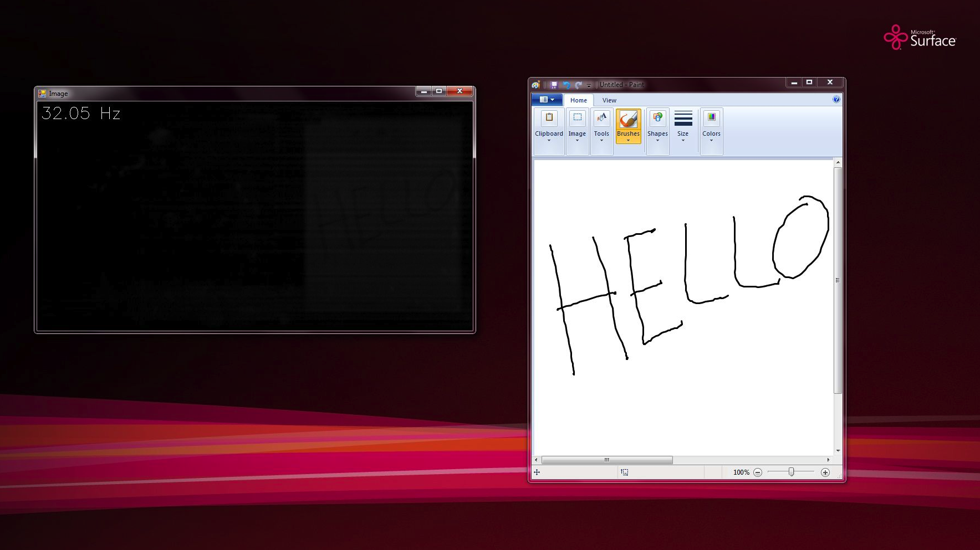Select the Home ribbon tab
Screen dimensions: 980x550
[579, 100]
